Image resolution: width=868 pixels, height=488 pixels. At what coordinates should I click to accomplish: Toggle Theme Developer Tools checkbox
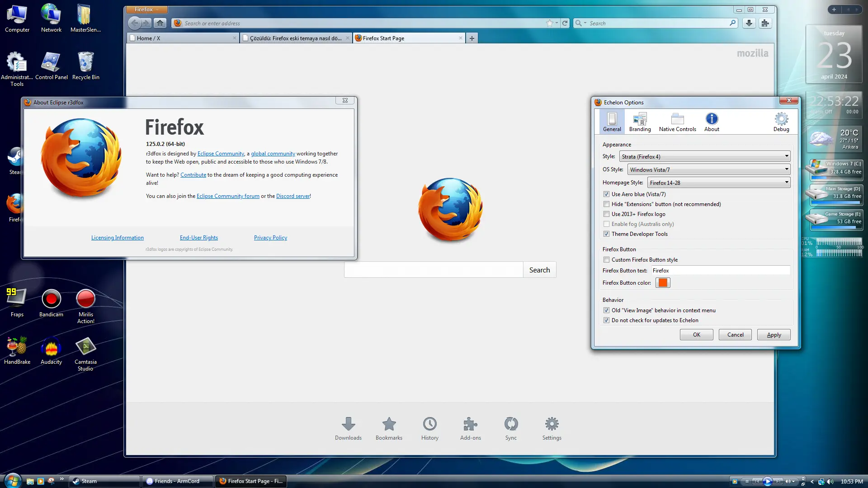point(606,234)
